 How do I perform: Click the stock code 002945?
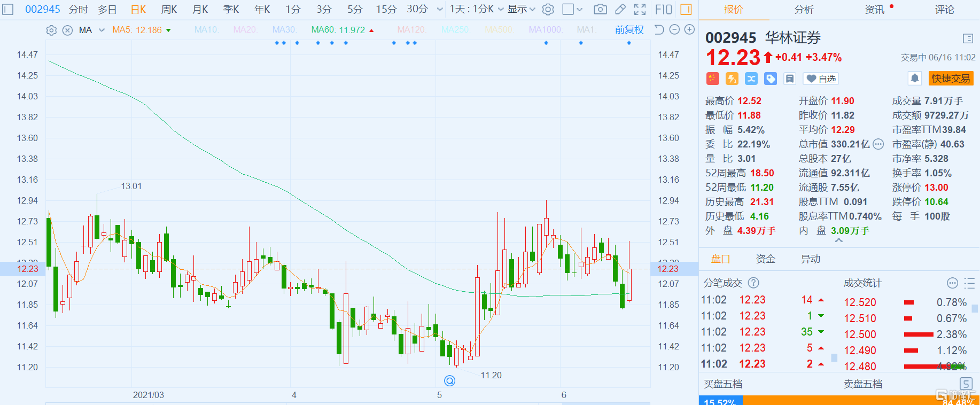pyautogui.click(x=43, y=9)
